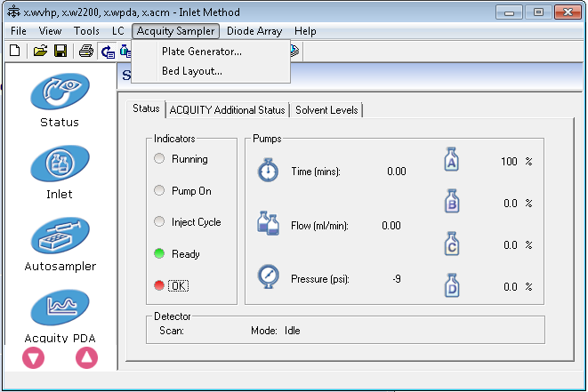Screen dimensions: 588x392
Task: Click the bottles icon beside Flow (ml/min)
Action: [x=268, y=223]
